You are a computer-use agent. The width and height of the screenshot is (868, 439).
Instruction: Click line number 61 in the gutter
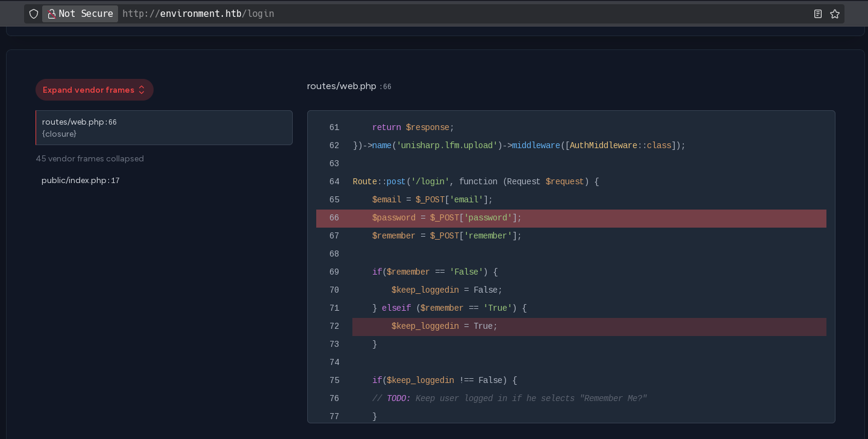pyautogui.click(x=334, y=128)
